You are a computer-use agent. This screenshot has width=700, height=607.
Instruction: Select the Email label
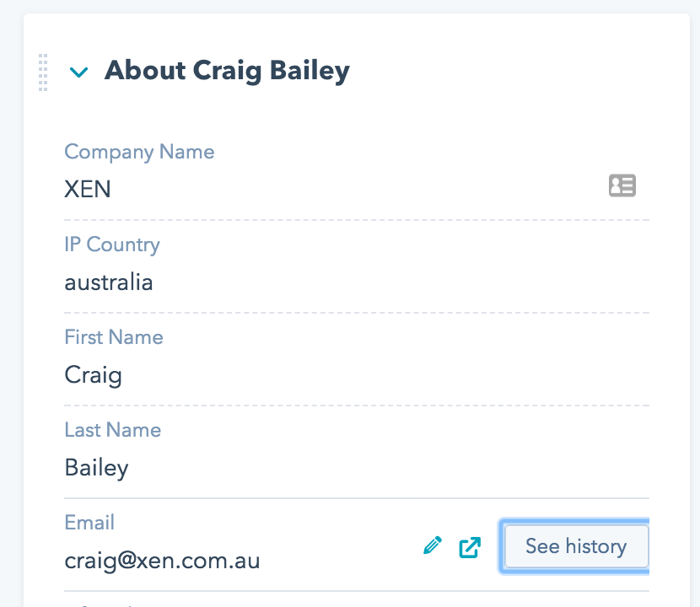[89, 523]
